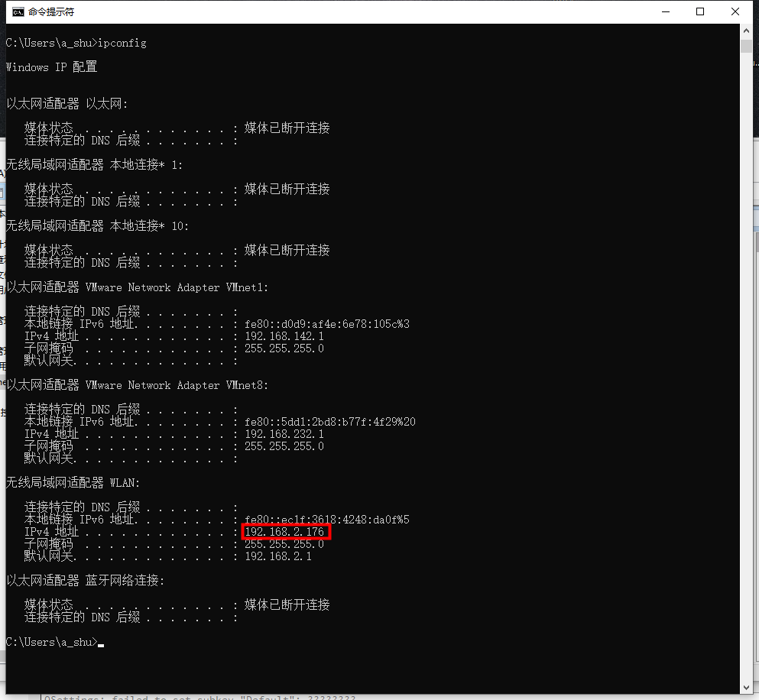Screen dimensions: 759x700
Task: Click the WLAN subnet mask 255.255.255.0
Action: point(284,544)
